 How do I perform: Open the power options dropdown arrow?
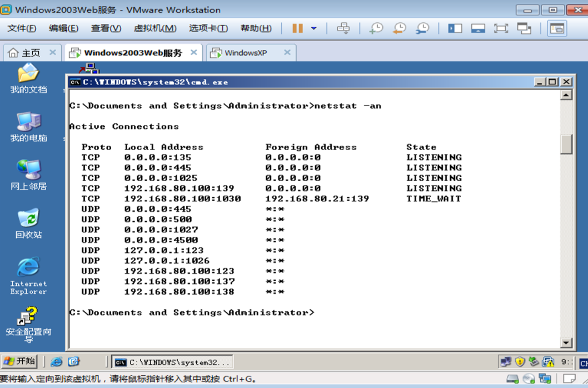(x=314, y=28)
